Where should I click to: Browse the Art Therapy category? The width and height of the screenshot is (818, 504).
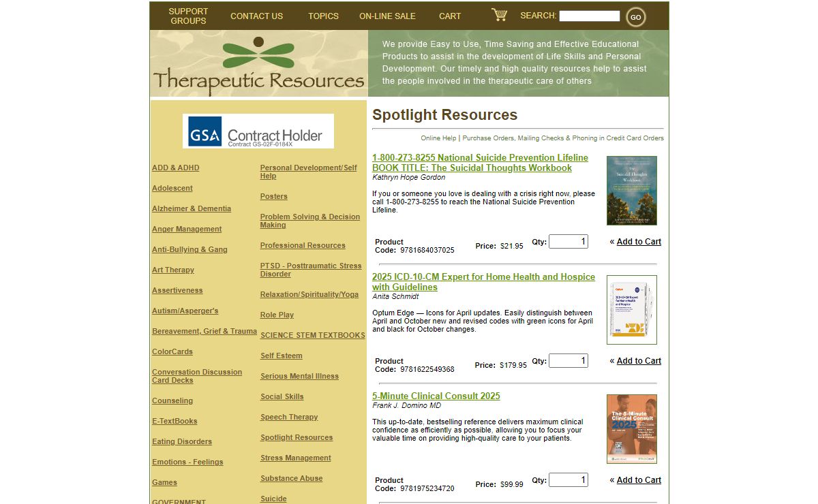pos(173,270)
